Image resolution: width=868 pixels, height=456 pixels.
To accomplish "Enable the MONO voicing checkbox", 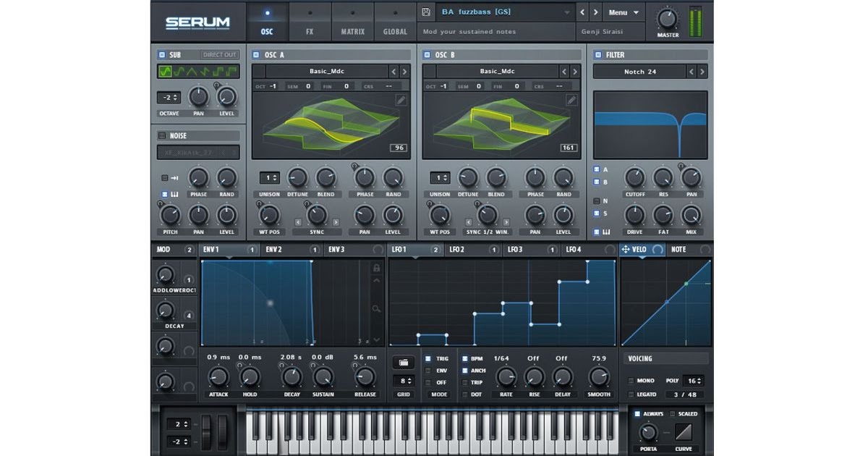I will point(631,381).
